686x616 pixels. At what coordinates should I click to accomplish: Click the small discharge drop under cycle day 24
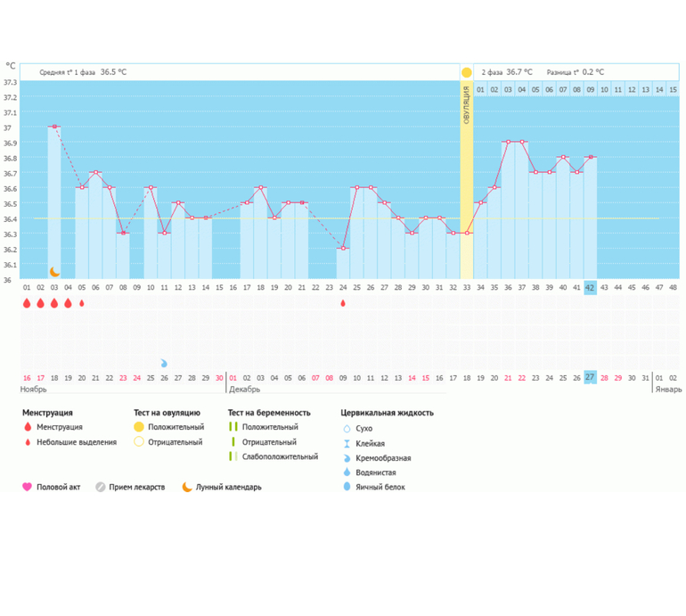tap(343, 304)
